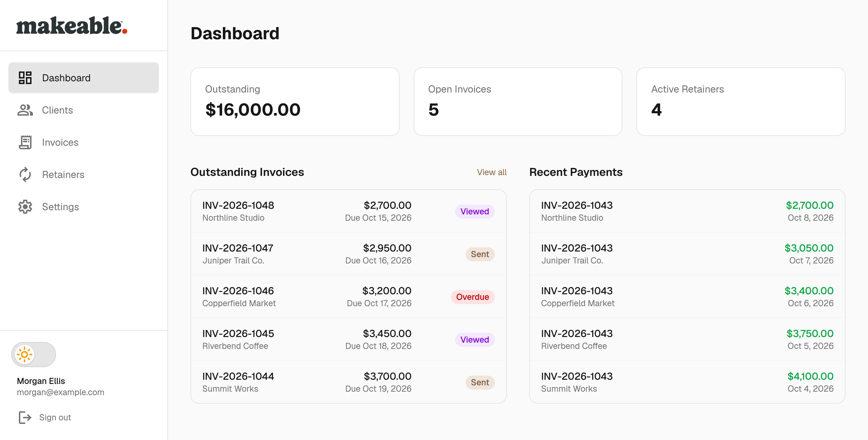Click the Sign out link
This screenshot has height=440, width=868.
(55, 417)
